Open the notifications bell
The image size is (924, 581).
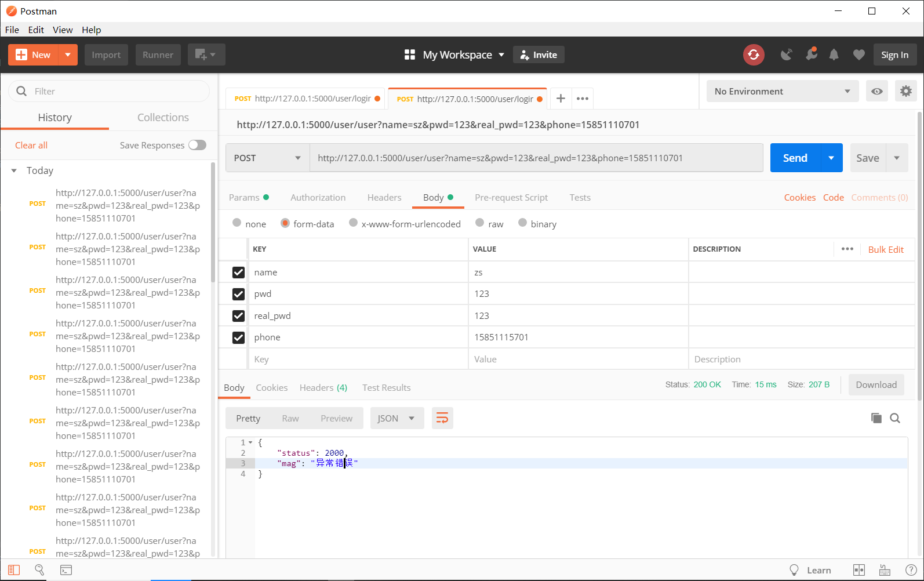click(834, 55)
